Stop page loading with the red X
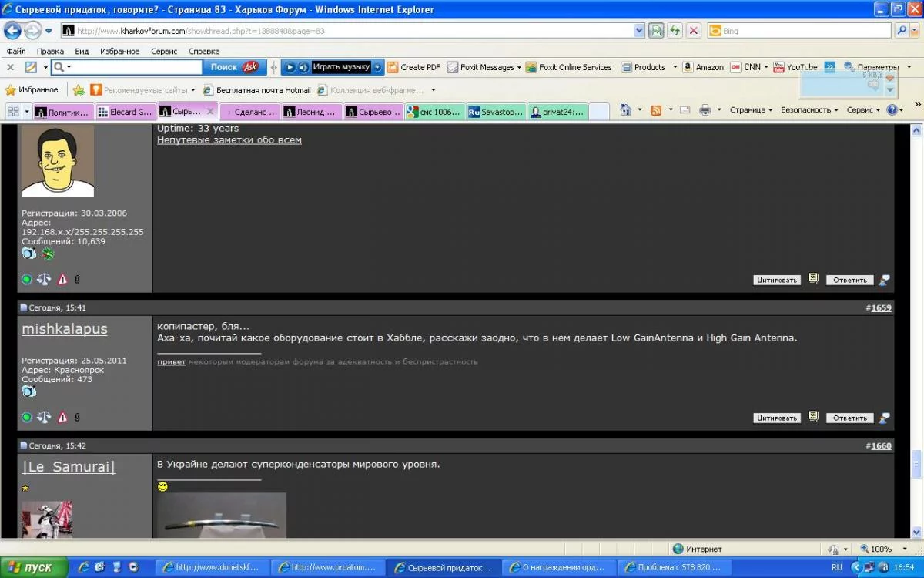Screen dimensions: 924x578 point(693,31)
